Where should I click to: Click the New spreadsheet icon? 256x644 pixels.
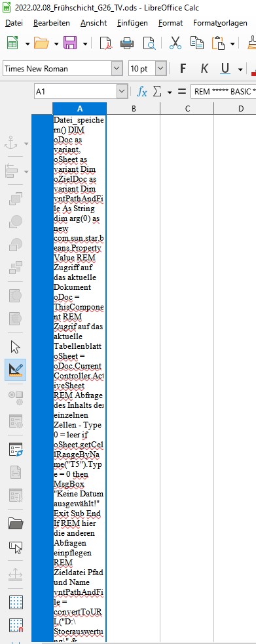point(12,43)
